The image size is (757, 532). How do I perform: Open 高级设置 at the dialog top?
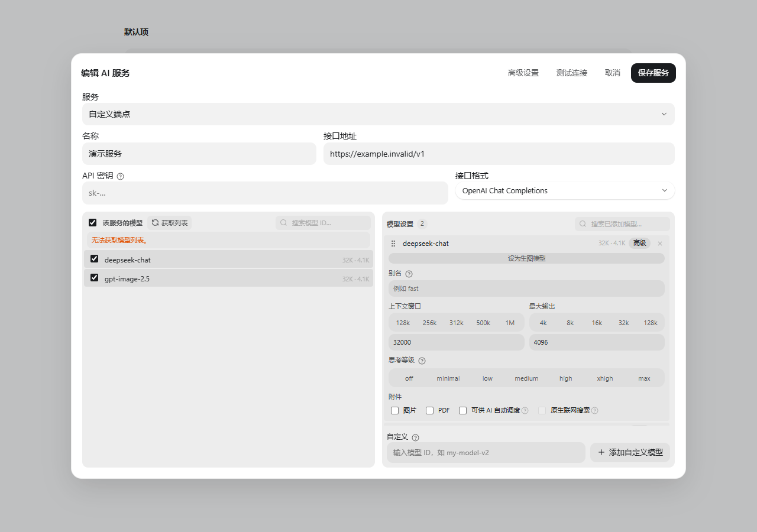523,73
